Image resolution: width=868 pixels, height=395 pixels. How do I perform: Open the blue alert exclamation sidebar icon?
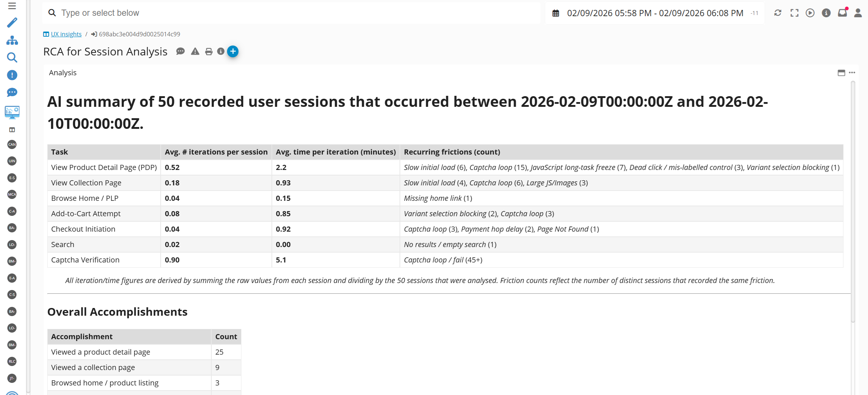pos(12,75)
